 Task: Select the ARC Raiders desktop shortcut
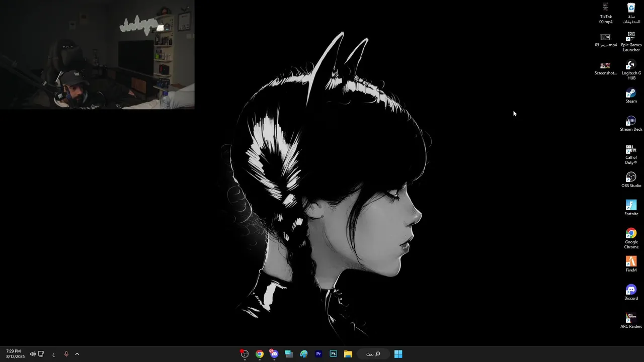pos(631,321)
